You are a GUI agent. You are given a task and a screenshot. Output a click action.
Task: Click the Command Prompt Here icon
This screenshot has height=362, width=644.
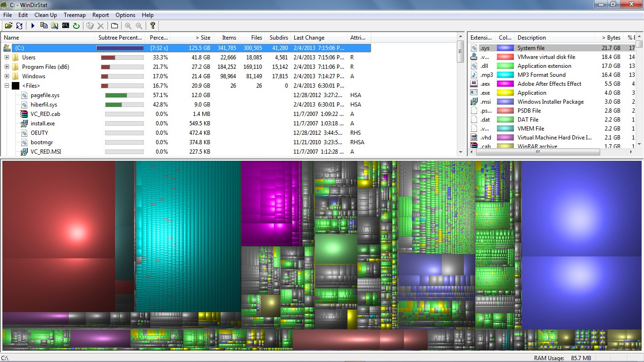[x=66, y=25]
